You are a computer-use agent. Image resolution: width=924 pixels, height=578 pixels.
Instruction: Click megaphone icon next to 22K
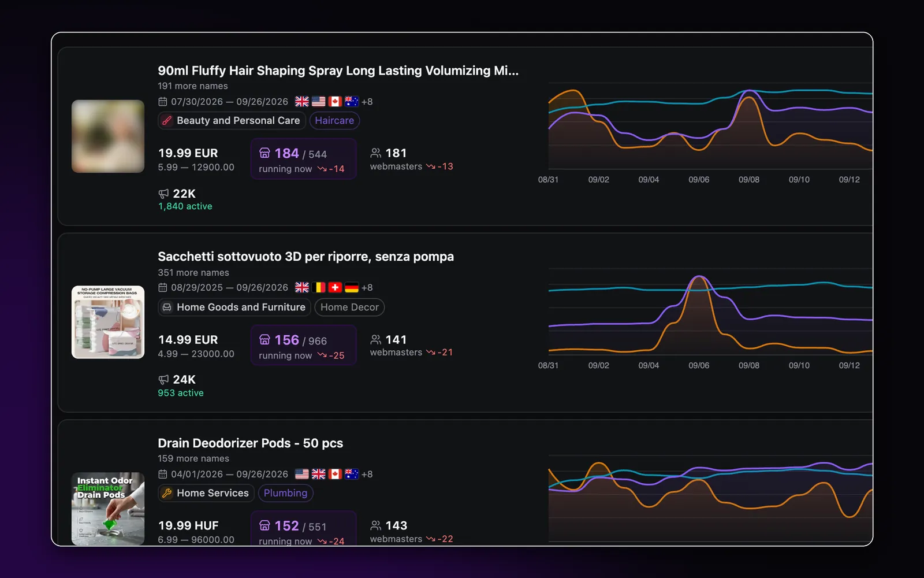tap(163, 194)
